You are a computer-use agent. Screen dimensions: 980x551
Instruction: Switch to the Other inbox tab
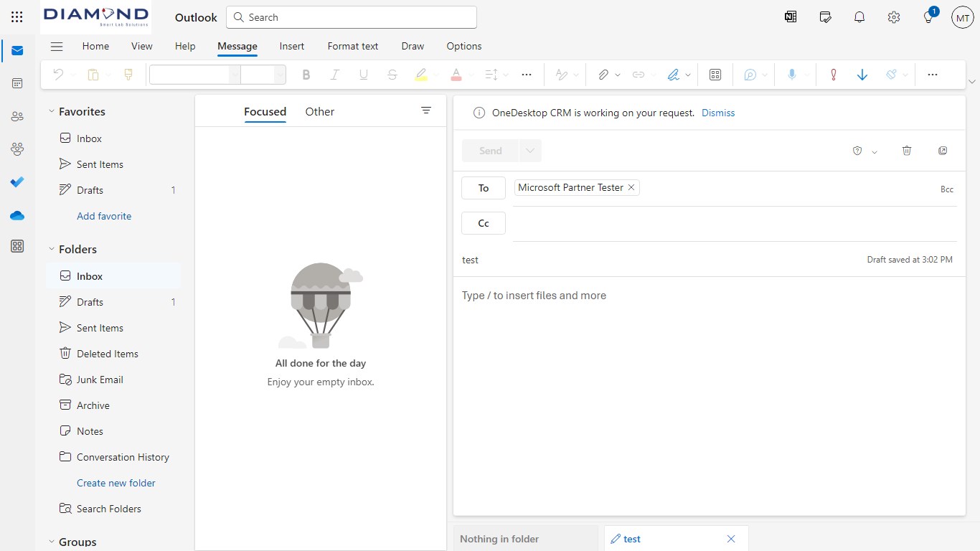click(320, 111)
